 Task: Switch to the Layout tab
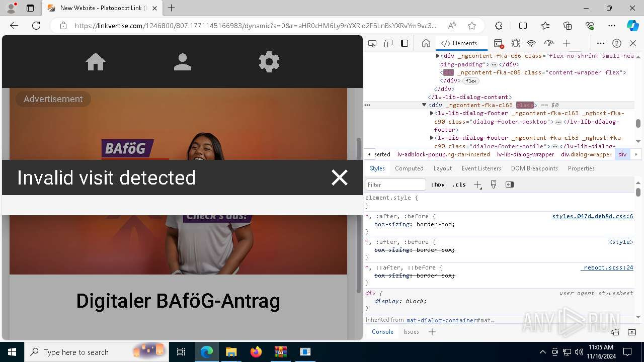(443, 168)
